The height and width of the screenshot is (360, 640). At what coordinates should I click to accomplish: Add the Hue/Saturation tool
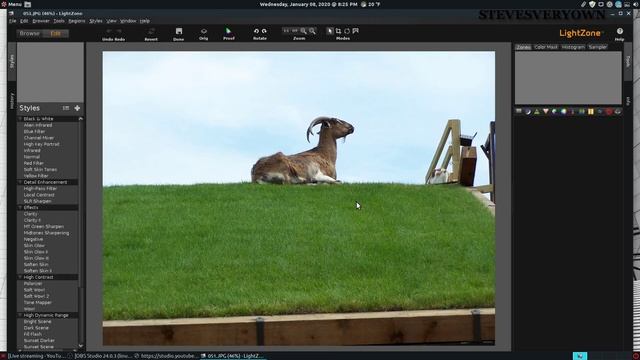(x=555, y=111)
